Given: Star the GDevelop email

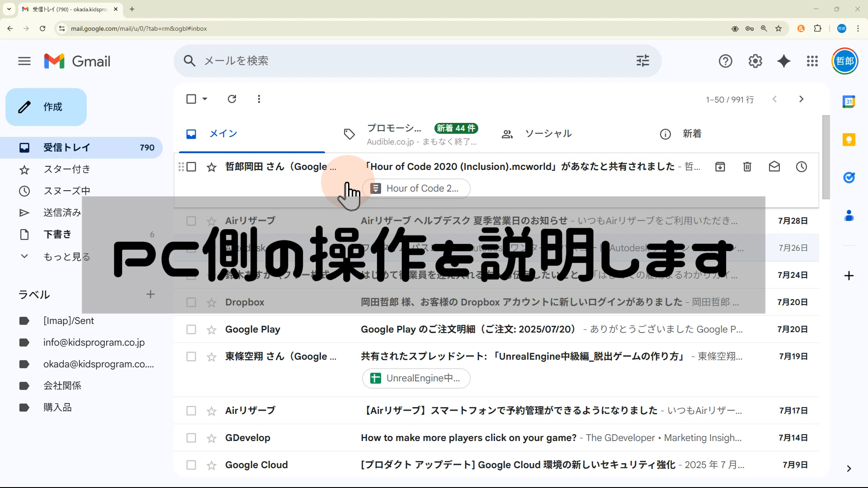Looking at the screenshot, I should [x=212, y=438].
